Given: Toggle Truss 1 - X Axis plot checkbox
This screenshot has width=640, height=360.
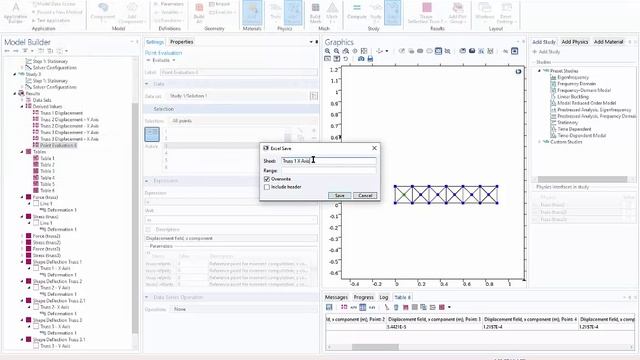Looking at the screenshot, I should click(36, 268).
